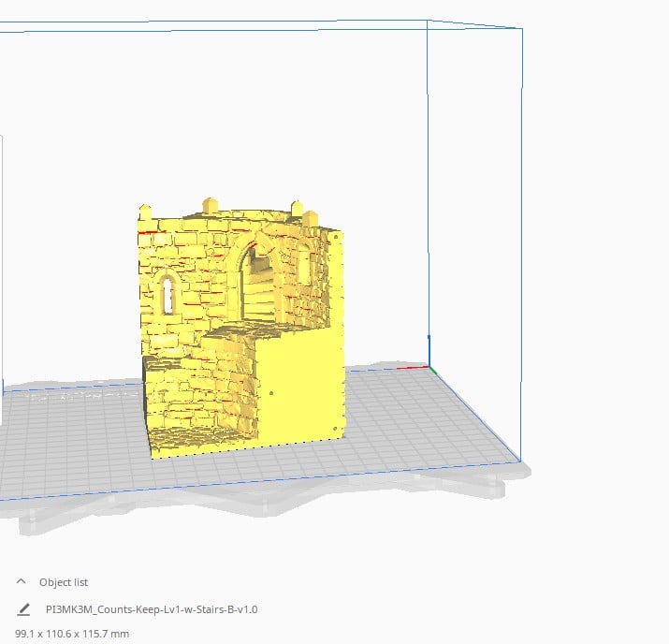Click the arched doorway on the model
The image size is (669, 644).
click(259, 281)
